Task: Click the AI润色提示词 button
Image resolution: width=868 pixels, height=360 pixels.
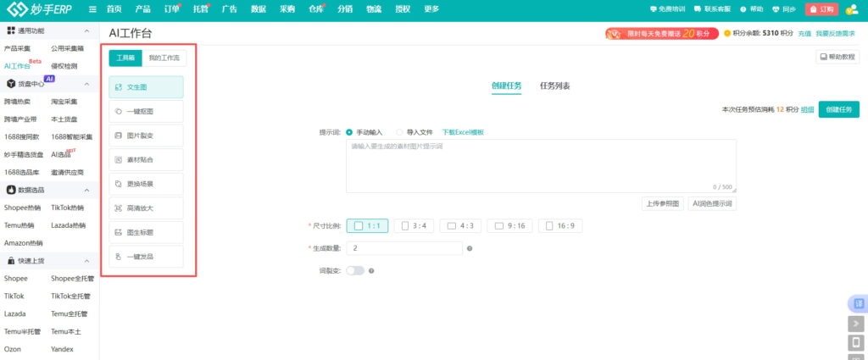Action: (x=712, y=204)
